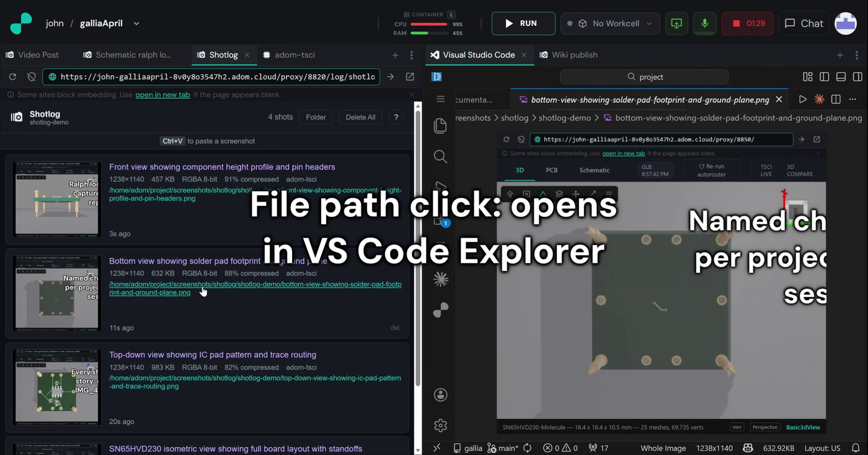
Task: Reload the Shotlog browser page
Action: (12, 77)
